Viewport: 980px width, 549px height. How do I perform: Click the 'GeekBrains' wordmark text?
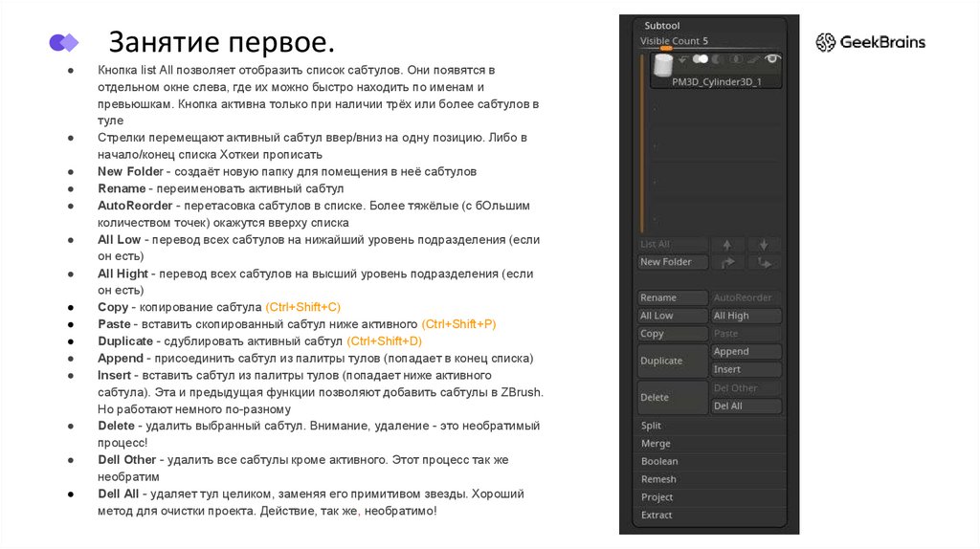pyautogui.click(x=882, y=42)
